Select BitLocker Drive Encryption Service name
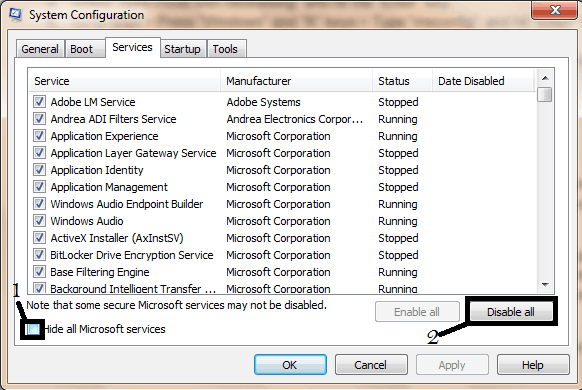 132,255
